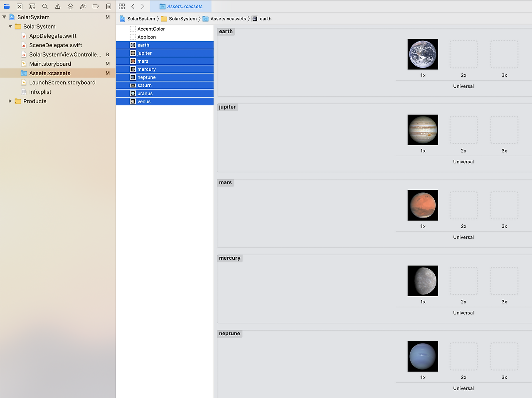
Task: Expand the Products folder
Action: [x=10, y=101]
